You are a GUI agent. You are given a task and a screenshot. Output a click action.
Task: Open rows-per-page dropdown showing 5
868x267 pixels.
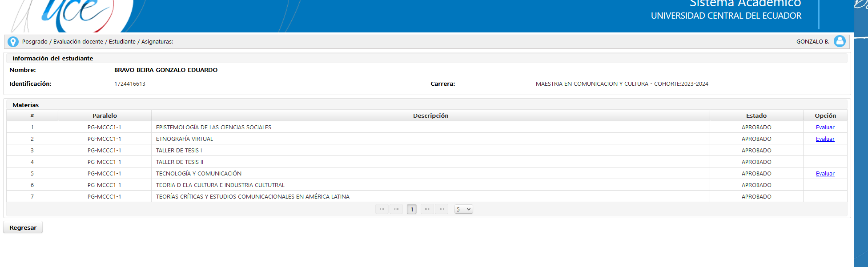click(x=463, y=209)
